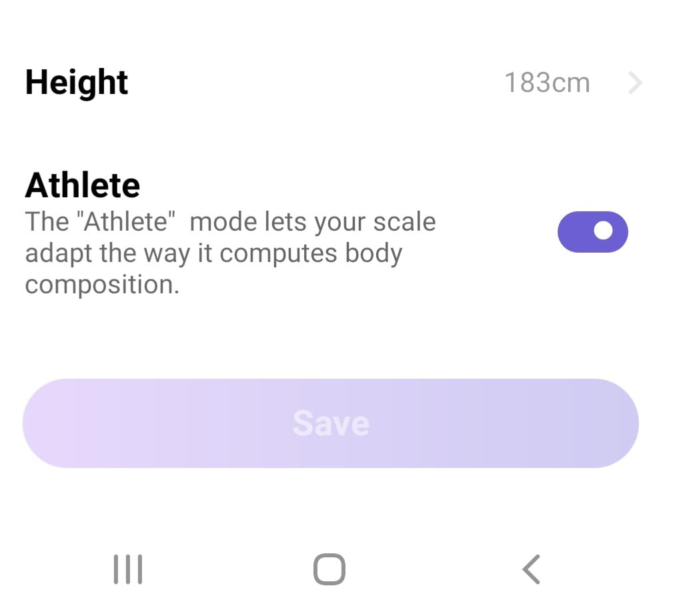Tap the 'cm' unit of the height value

566,84
